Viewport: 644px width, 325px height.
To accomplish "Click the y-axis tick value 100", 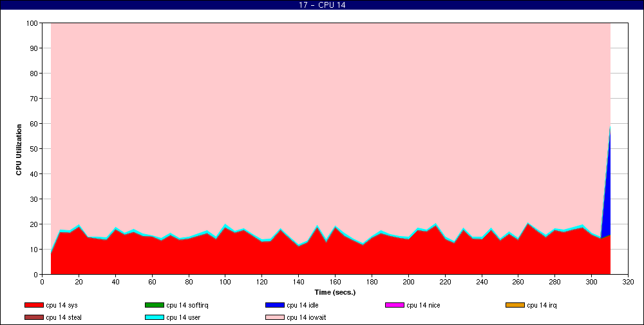I will pos(33,23).
